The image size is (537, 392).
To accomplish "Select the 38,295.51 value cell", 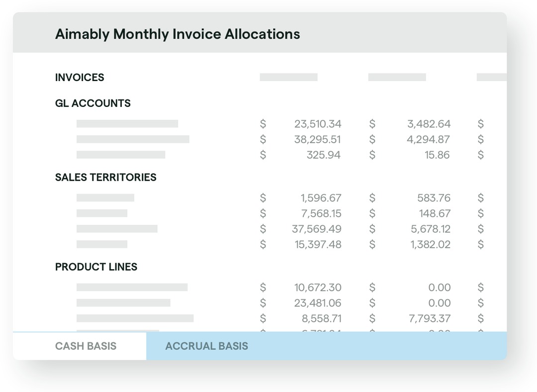I will (317, 139).
